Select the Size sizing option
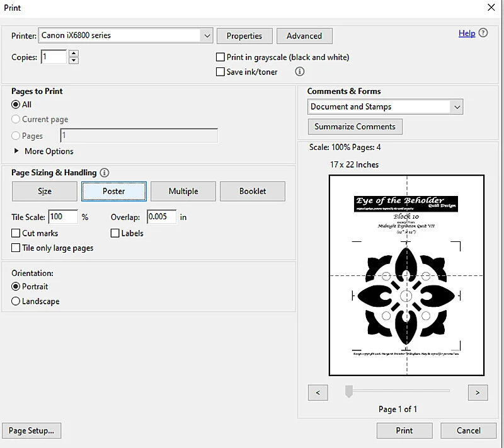The height and width of the screenshot is (448, 504). tap(45, 191)
